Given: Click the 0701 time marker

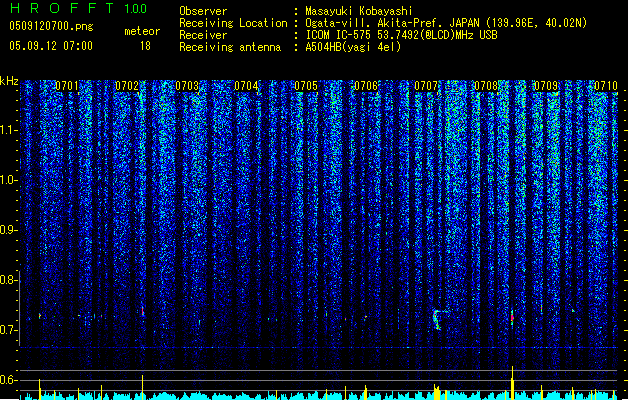Looking at the screenshot, I should 67,86.
